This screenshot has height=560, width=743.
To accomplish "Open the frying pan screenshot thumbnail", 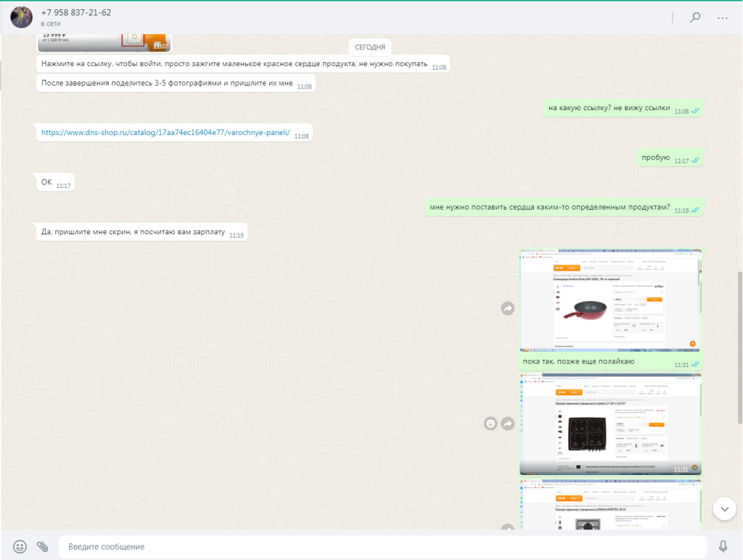I will pos(610,300).
